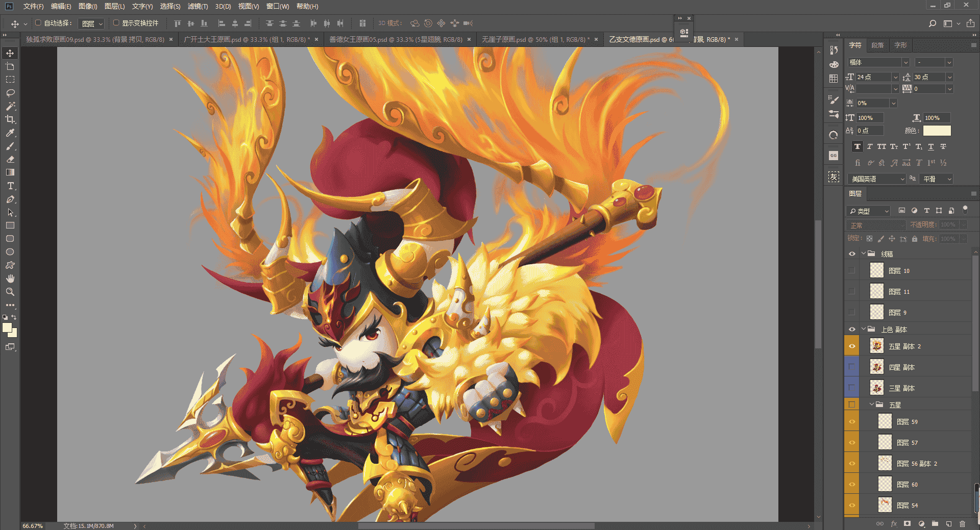980x530 pixels.
Task: Select the Magic Wand tool
Action: pyautogui.click(x=10, y=106)
